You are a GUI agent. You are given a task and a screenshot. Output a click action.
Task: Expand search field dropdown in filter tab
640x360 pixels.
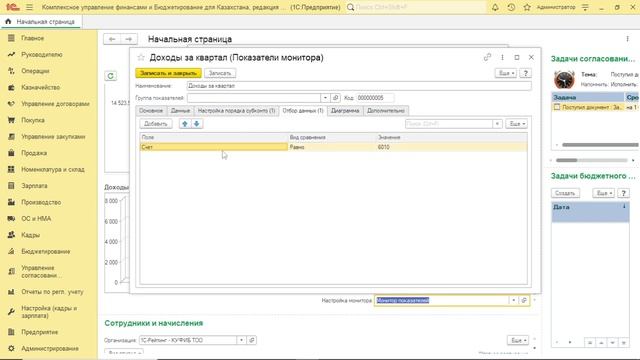click(x=497, y=124)
